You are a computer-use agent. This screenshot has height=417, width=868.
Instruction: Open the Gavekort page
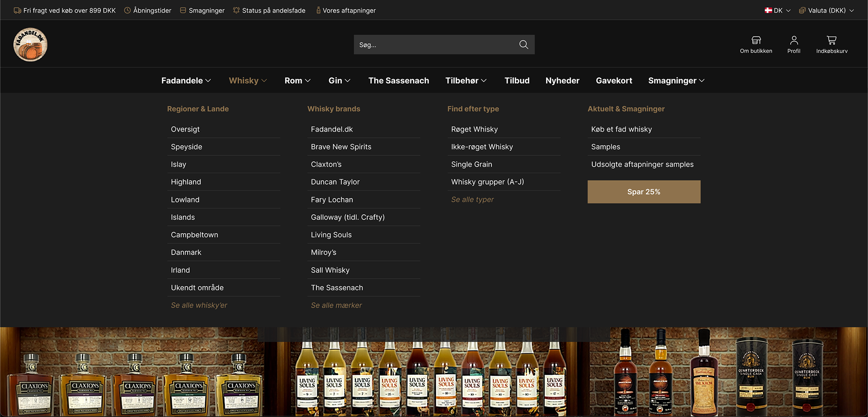coord(614,80)
